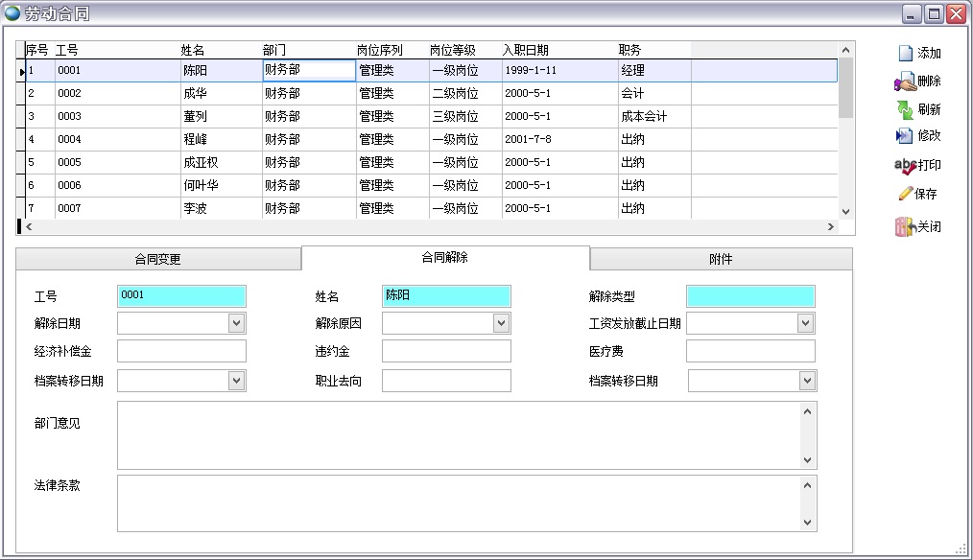Open the 解除日期 date dropdown
The height and width of the screenshot is (560, 973).
pyautogui.click(x=237, y=324)
